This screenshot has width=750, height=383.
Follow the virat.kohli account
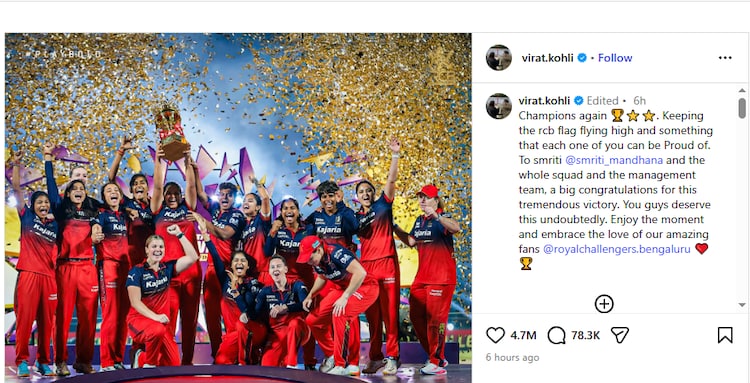615,58
